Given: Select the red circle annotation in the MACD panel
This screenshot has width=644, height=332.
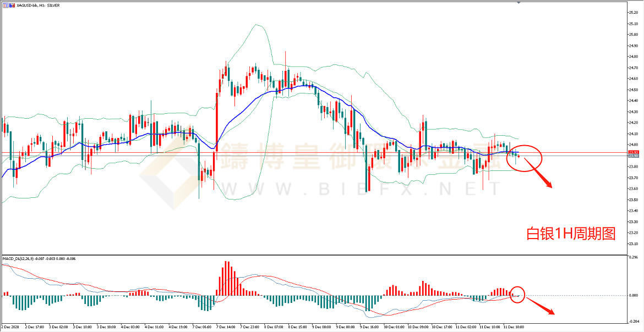Looking at the screenshot, I should click(517, 295).
